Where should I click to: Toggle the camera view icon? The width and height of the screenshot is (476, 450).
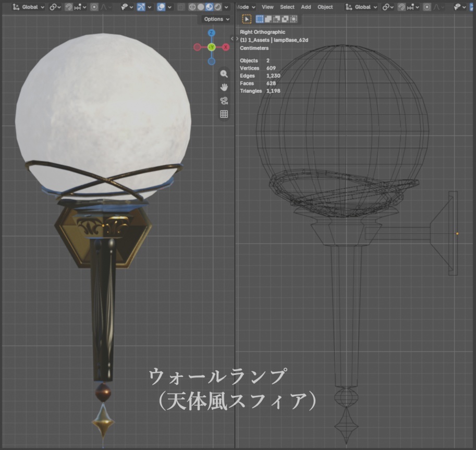[224, 101]
